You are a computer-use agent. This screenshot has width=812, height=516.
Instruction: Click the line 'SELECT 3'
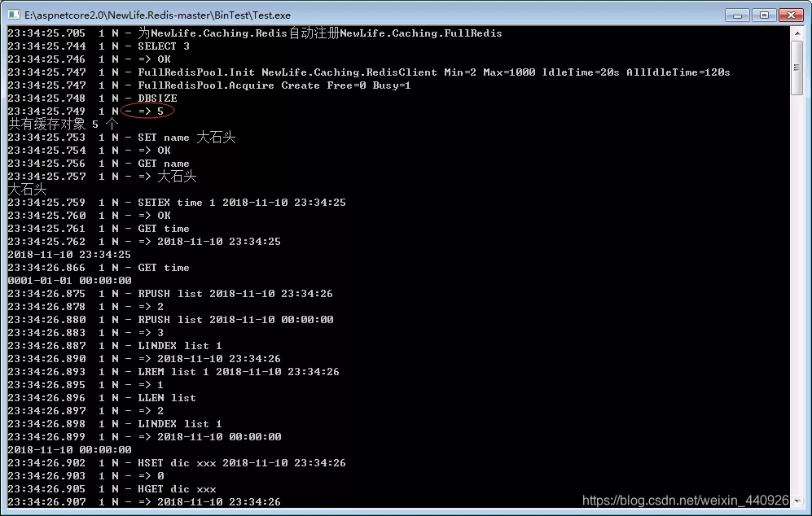[x=99, y=46]
